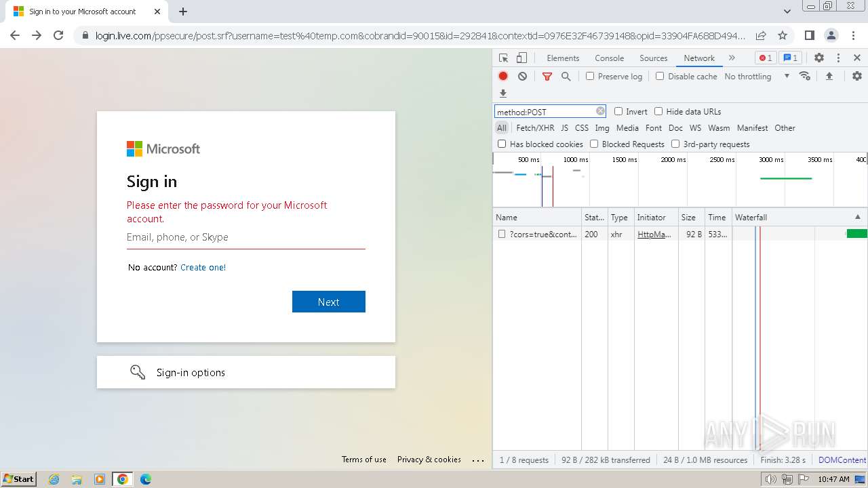
Task: Select the inspect element picker icon
Action: [x=503, y=58]
